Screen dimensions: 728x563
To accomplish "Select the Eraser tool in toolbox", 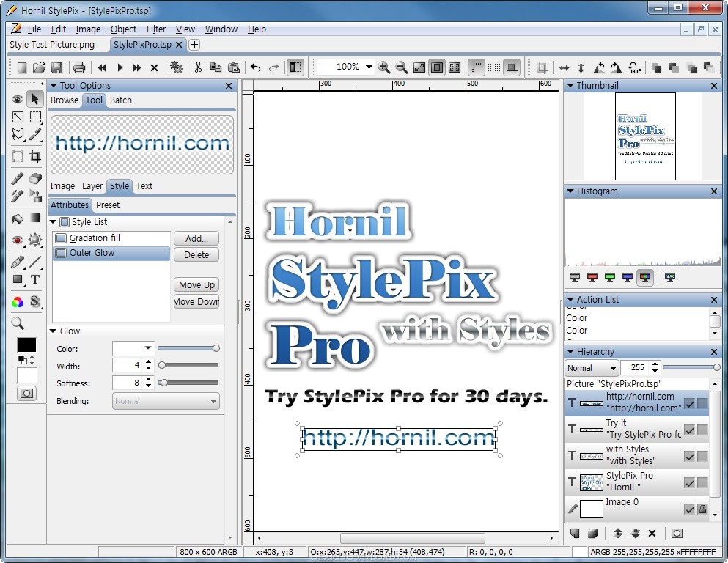I will pos(35,179).
